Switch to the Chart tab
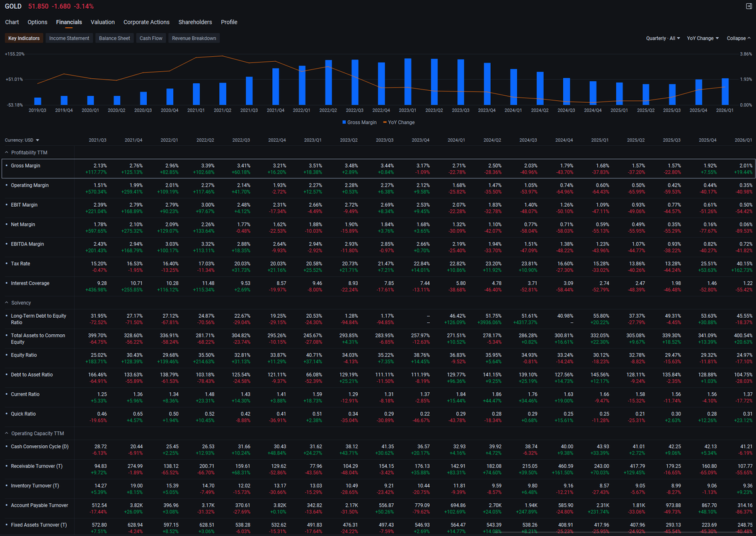 tap(12, 22)
